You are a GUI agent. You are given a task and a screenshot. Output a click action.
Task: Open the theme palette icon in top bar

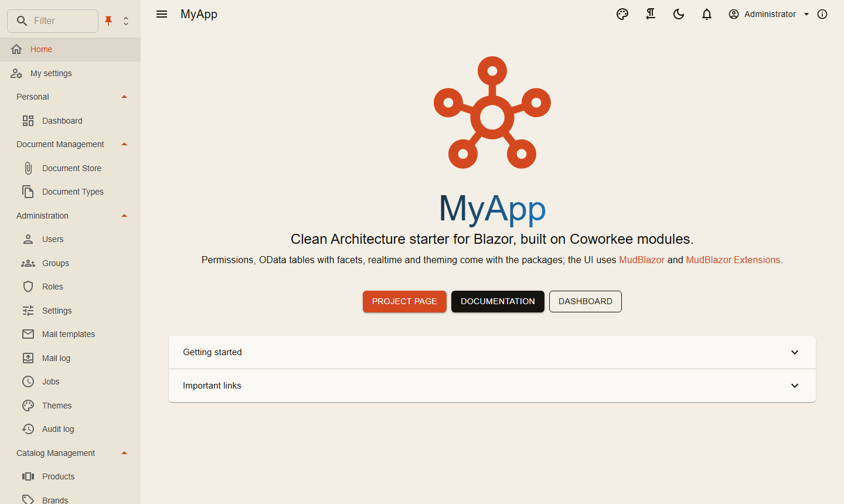[622, 14]
